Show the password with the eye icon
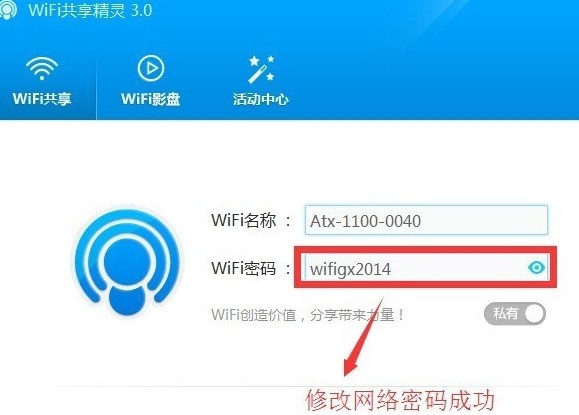 pos(536,267)
